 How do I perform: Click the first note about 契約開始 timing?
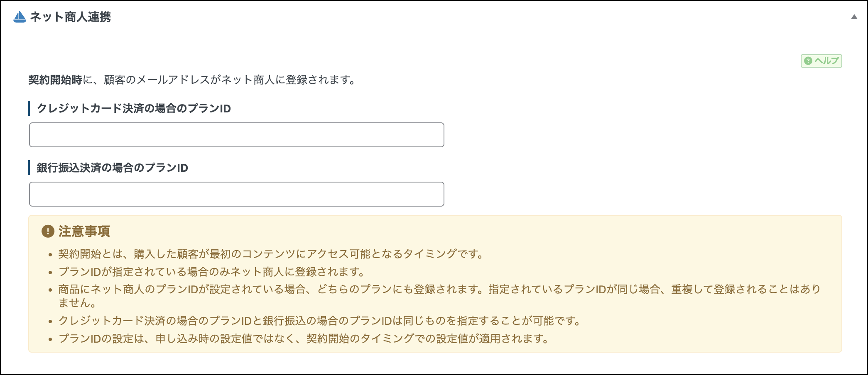pos(271,254)
